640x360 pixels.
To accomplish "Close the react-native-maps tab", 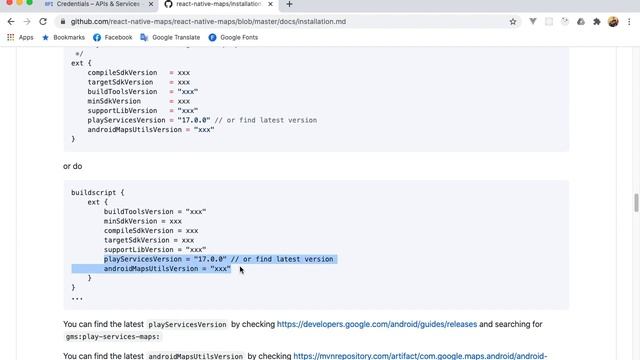I will (x=270, y=4).
